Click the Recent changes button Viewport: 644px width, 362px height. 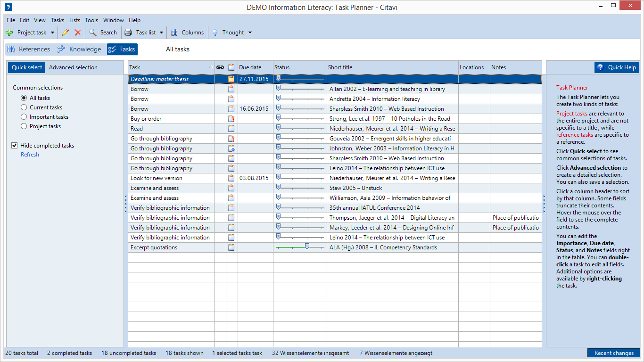(x=613, y=353)
